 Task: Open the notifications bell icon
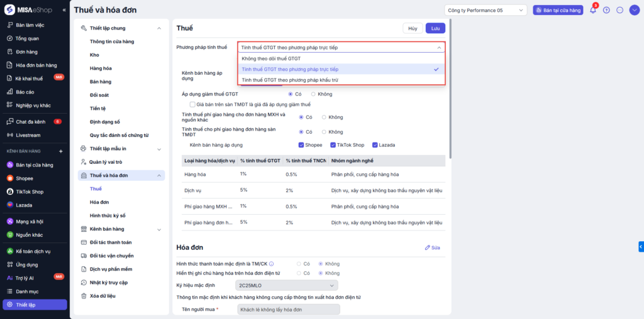[x=592, y=10]
